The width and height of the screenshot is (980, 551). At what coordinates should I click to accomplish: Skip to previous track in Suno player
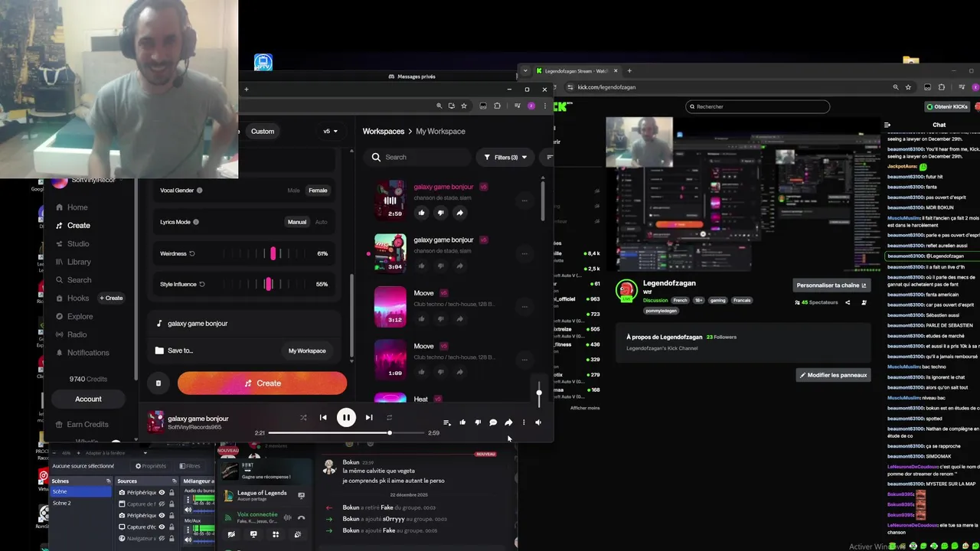tap(323, 417)
